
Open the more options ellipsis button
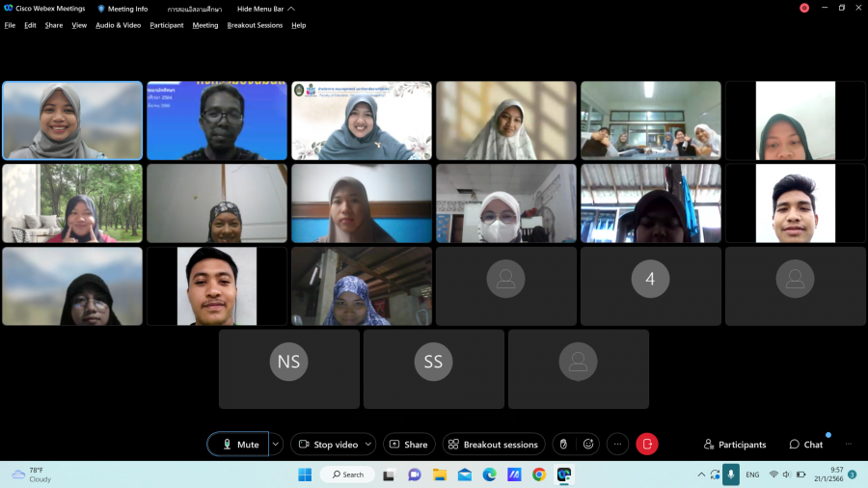point(617,444)
